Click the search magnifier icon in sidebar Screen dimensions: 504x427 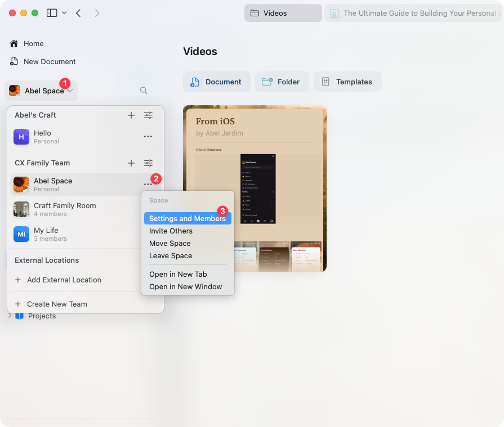(144, 91)
